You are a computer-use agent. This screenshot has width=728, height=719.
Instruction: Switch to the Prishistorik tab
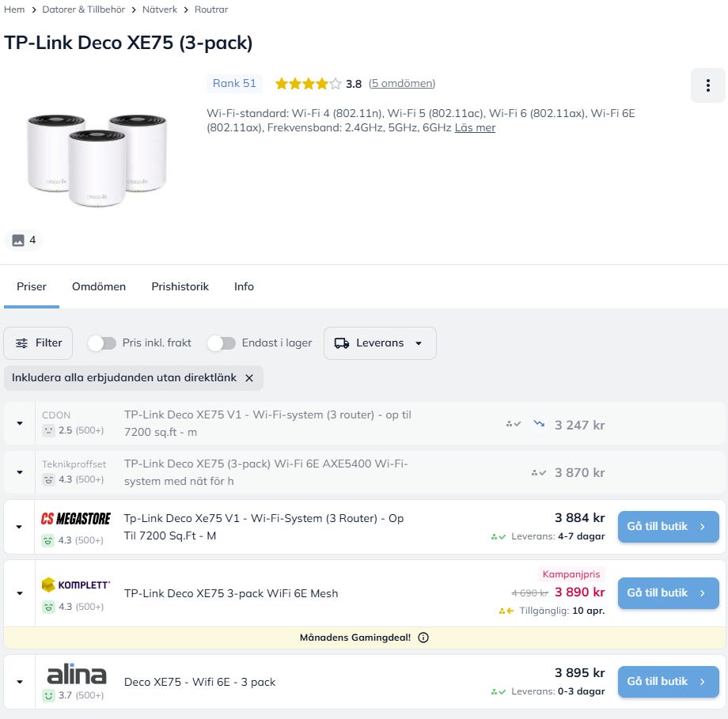(180, 286)
